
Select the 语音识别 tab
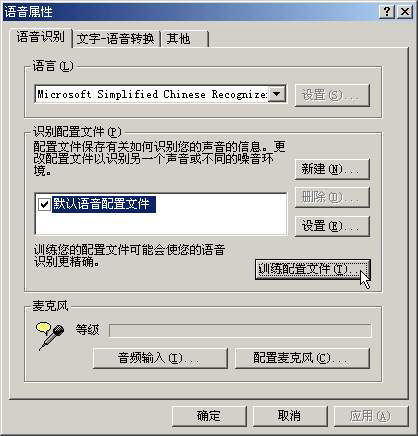pyautogui.click(x=41, y=37)
